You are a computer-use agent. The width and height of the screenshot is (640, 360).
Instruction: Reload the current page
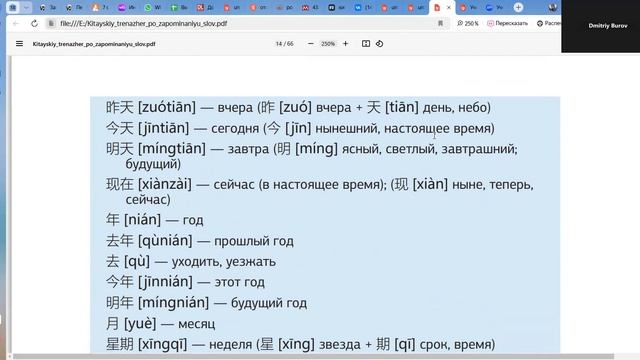[34, 24]
